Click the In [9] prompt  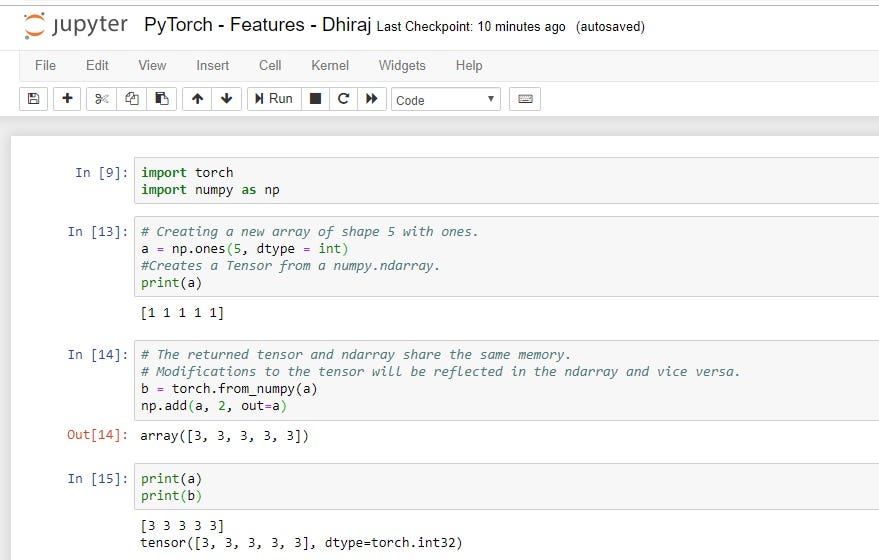(x=101, y=173)
